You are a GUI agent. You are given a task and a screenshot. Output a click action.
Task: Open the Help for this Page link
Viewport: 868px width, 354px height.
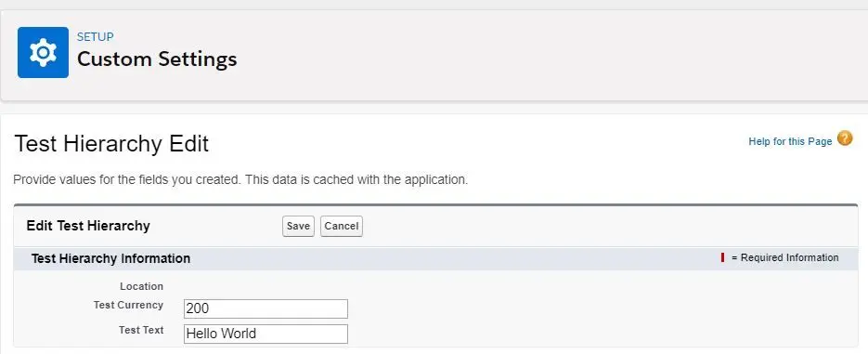tap(790, 141)
